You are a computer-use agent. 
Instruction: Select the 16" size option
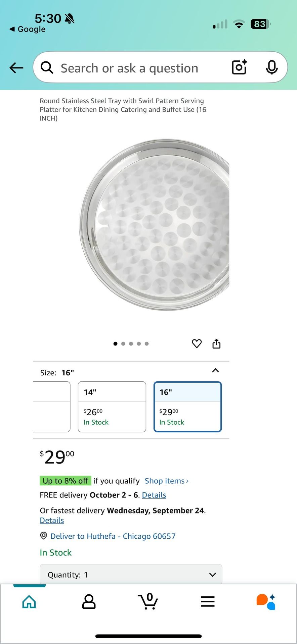coord(188,407)
